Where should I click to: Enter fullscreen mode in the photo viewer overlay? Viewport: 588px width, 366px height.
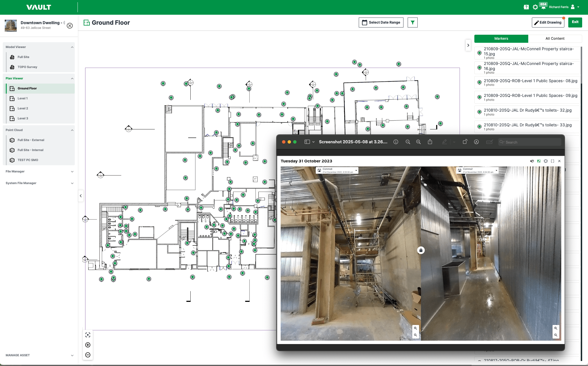click(x=552, y=161)
